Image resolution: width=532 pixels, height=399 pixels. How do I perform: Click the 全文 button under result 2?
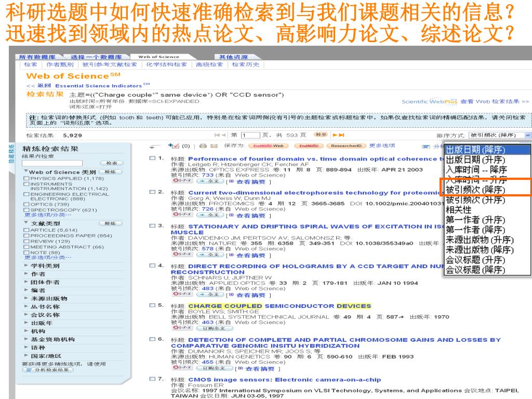tap(210, 215)
